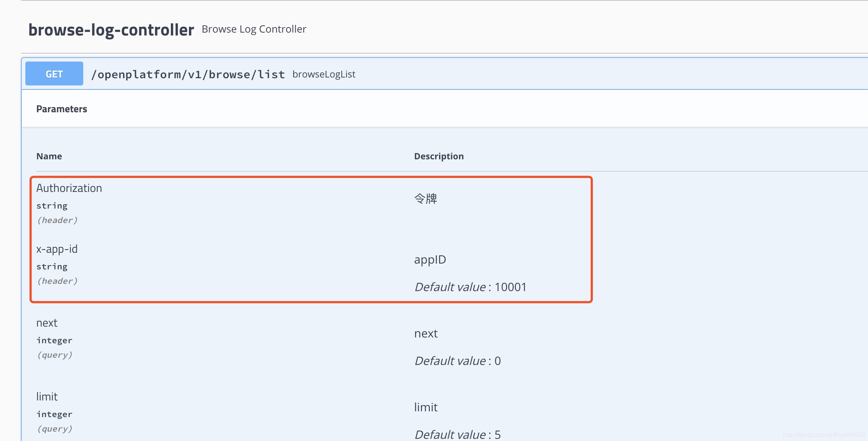Click the (header) label under x-app-id
The width and height of the screenshot is (868, 441).
(58, 281)
